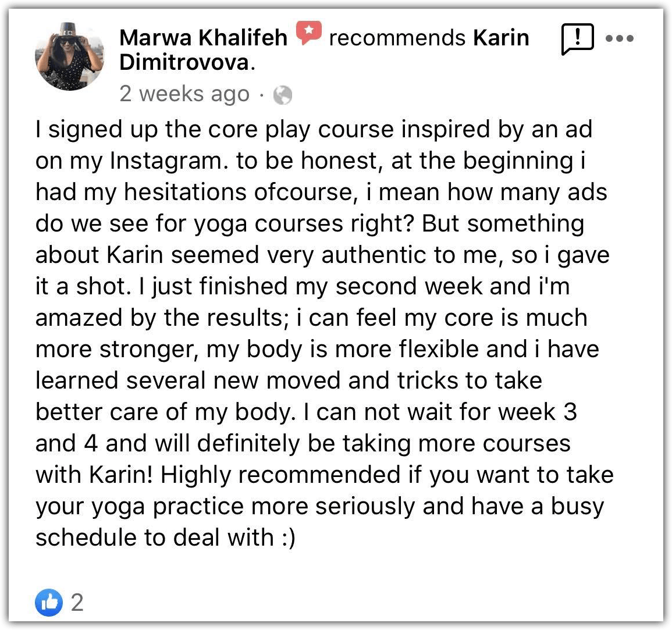Open the reactions count showing 2
This screenshot has width=672, height=630.
coord(77,603)
